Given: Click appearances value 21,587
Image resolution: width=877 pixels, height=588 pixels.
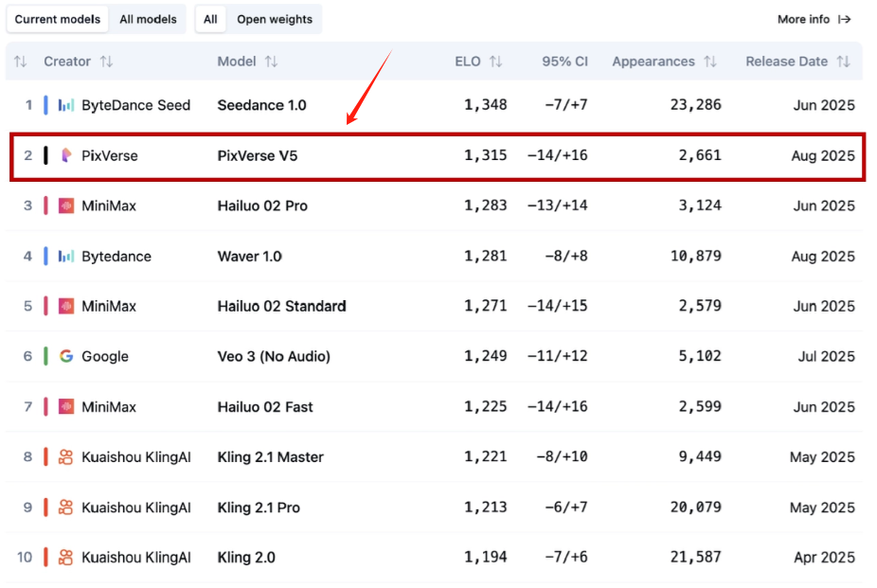Looking at the screenshot, I should (x=696, y=558).
